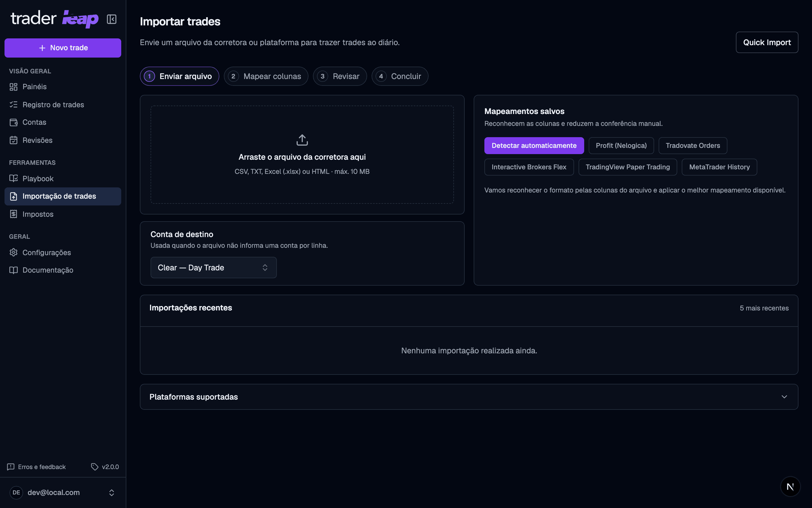Viewport: 812px width, 508px height.
Task: Select the Tradovate Orders mapping
Action: pyautogui.click(x=692, y=145)
